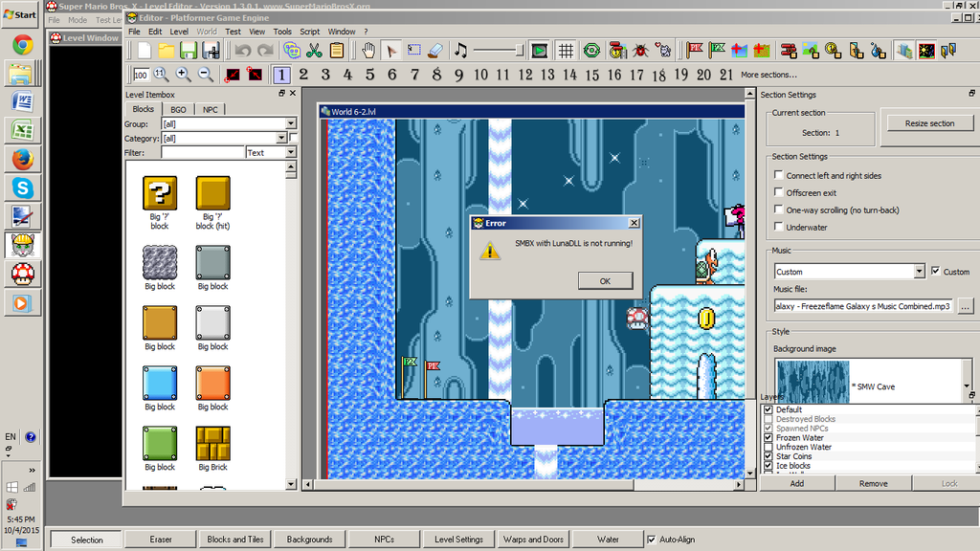Image resolution: width=980 pixels, height=551 pixels.
Task: Click the undo arrow icon
Action: [242, 51]
